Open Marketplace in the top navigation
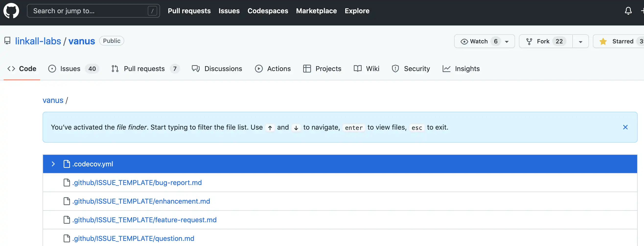Image resolution: width=644 pixels, height=246 pixels. tap(316, 11)
